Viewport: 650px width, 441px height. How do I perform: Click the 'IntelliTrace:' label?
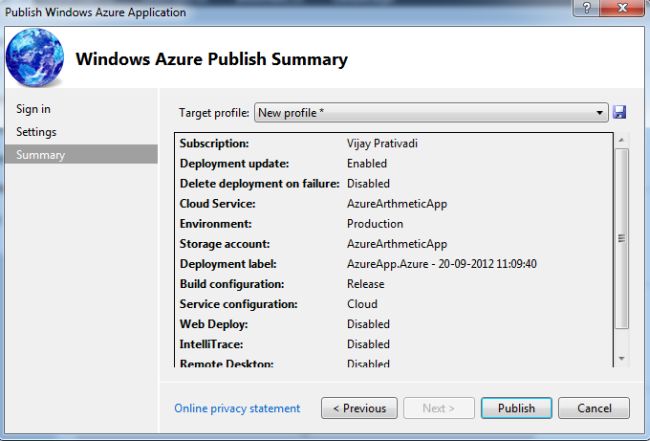pyautogui.click(x=211, y=344)
